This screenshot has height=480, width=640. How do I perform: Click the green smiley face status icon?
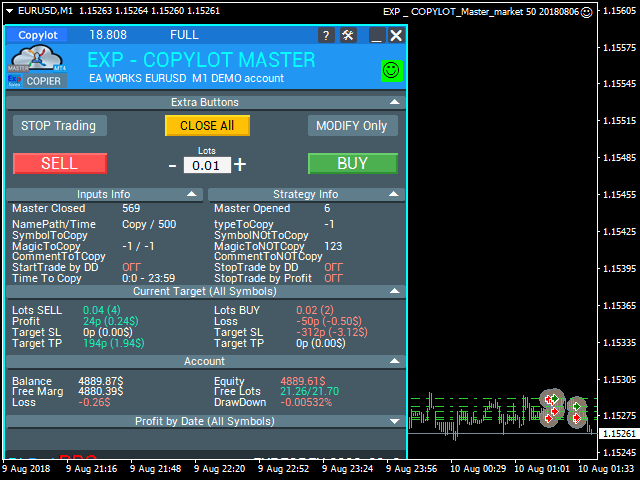[x=391, y=70]
